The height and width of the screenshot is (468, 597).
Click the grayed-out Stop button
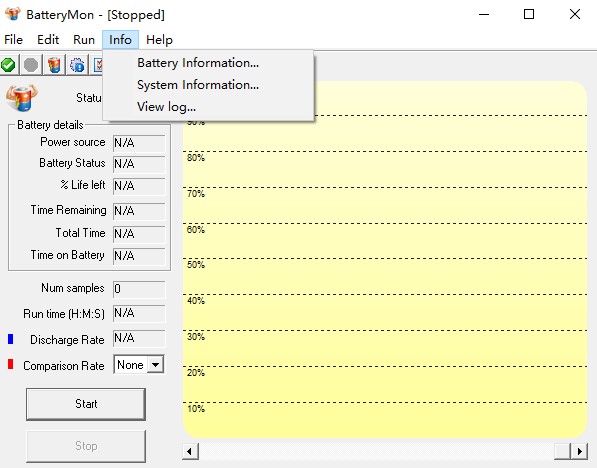coord(86,446)
